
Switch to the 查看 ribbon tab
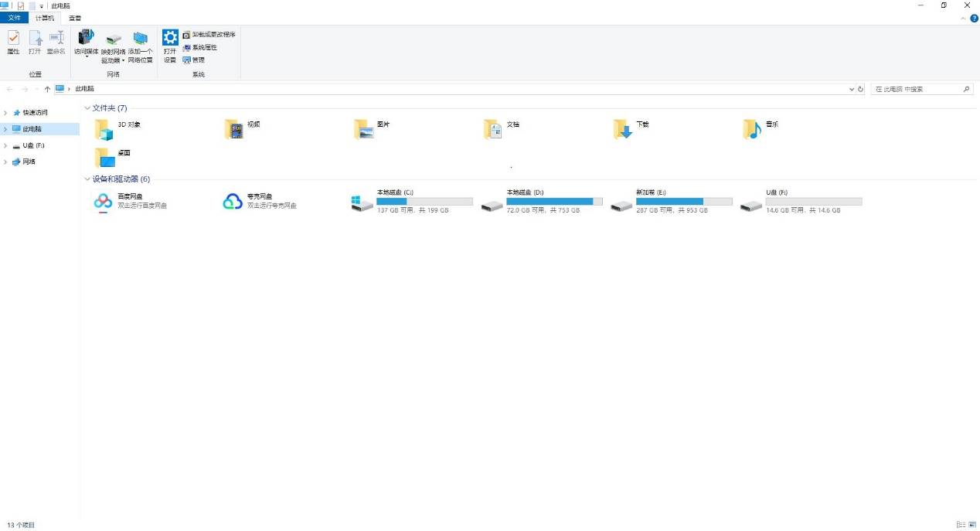pos(74,18)
